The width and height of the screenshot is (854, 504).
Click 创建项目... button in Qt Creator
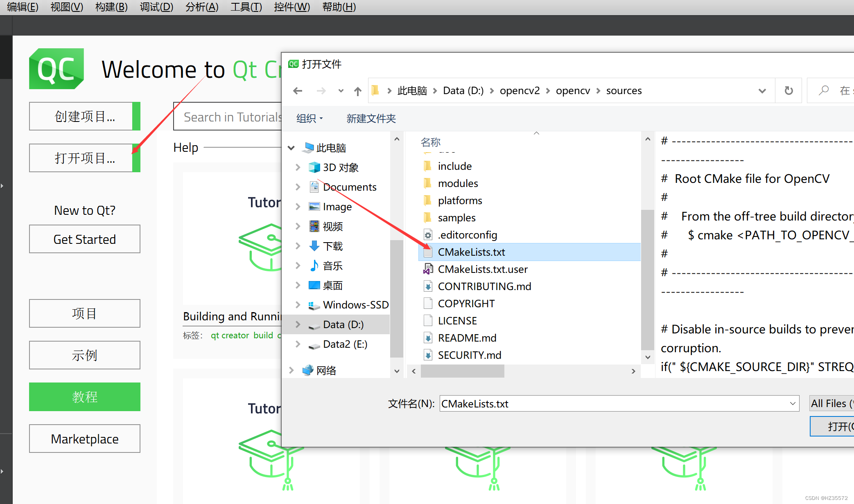point(85,116)
